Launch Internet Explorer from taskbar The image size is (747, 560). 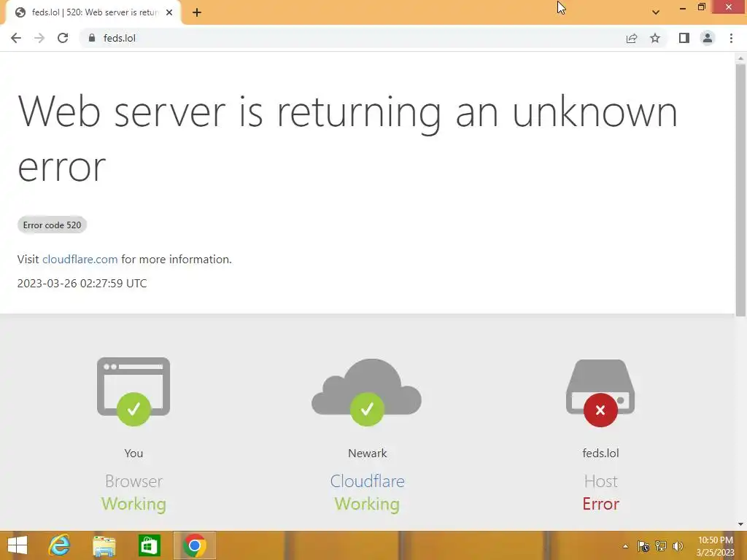(60, 545)
